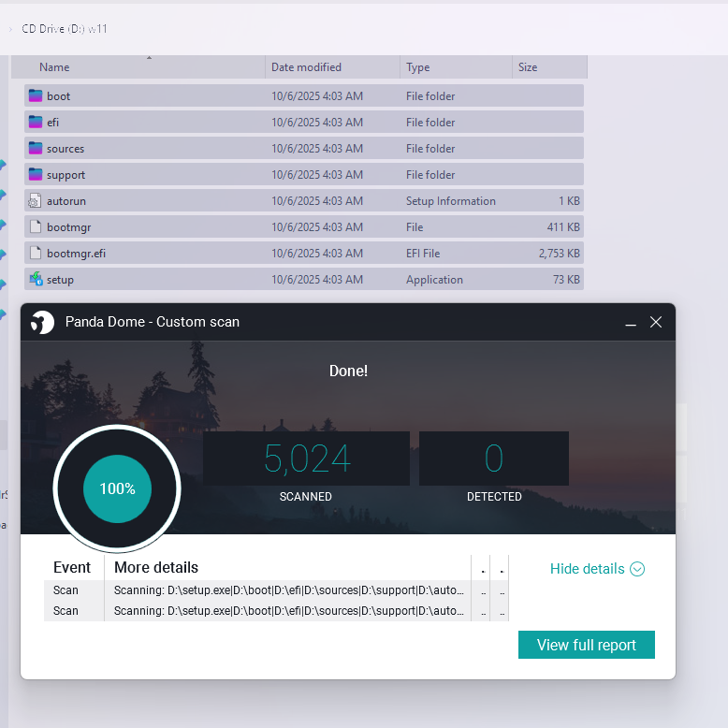
Task: Sort files by the Type column header
Action: tap(456, 66)
